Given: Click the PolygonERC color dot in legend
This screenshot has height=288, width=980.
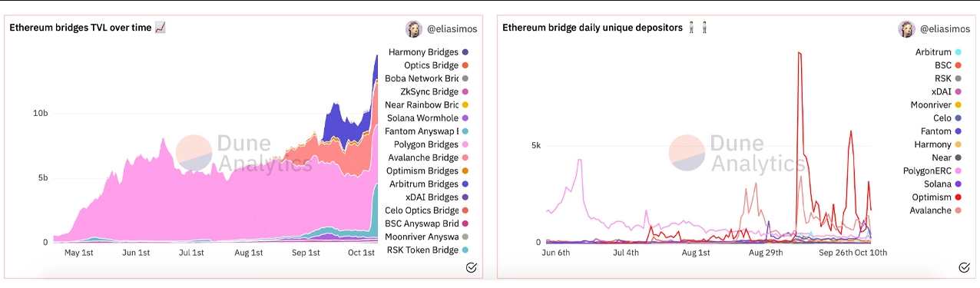Looking at the screenshot, I should coord(958,170).
